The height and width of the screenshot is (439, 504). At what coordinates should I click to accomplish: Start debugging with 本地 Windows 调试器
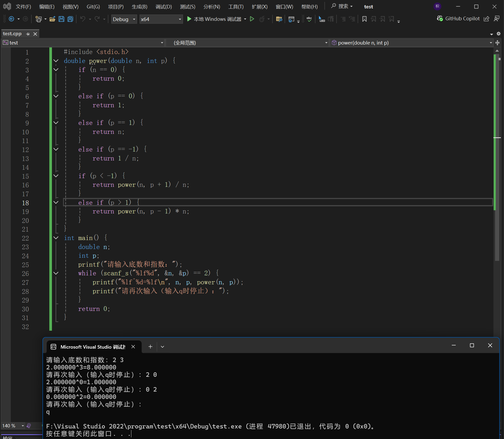[x=214, y=19]
